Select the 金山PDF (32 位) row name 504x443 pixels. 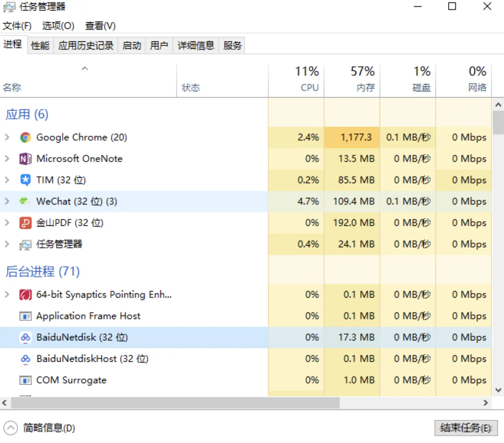click(70, 222)
